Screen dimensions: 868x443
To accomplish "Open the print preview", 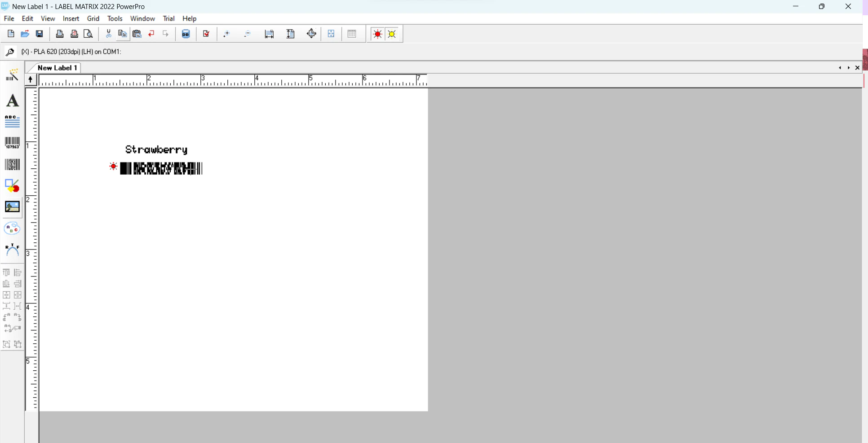I will pyautogui.click(x=88, y=34).
